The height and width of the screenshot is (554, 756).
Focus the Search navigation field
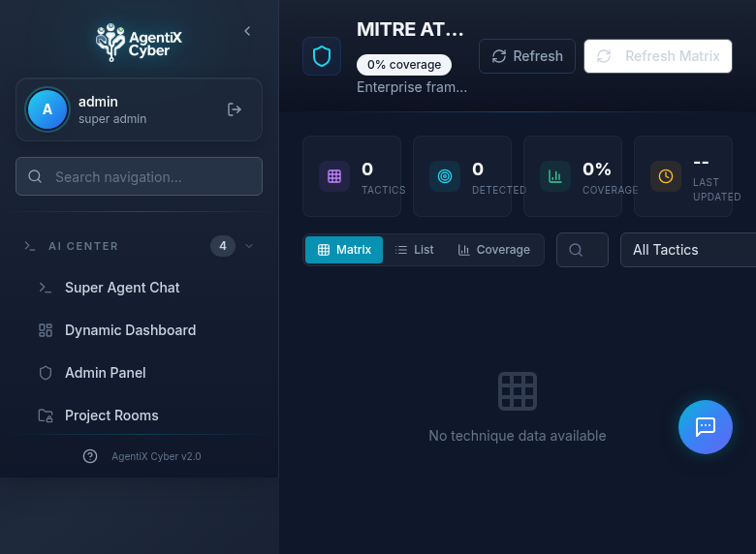[x=139, y=176]
